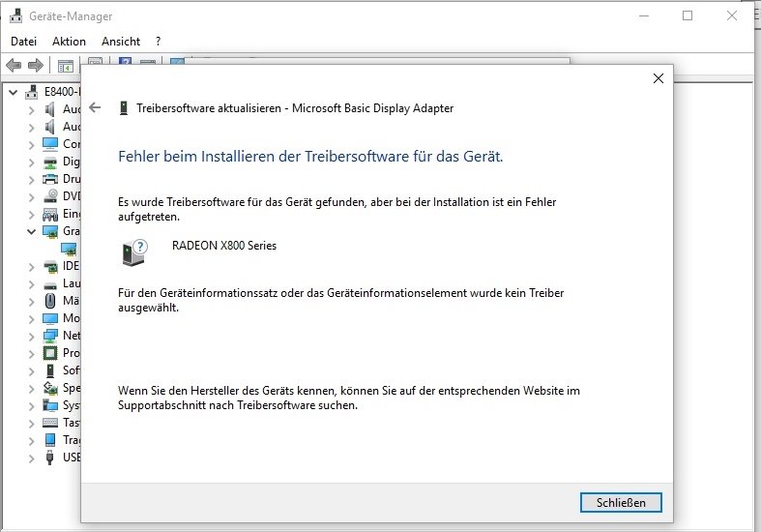Expand the Dig device category
The height and width of the screenshot is (532, 761).
pyautogui.click(x=32, y=163)
